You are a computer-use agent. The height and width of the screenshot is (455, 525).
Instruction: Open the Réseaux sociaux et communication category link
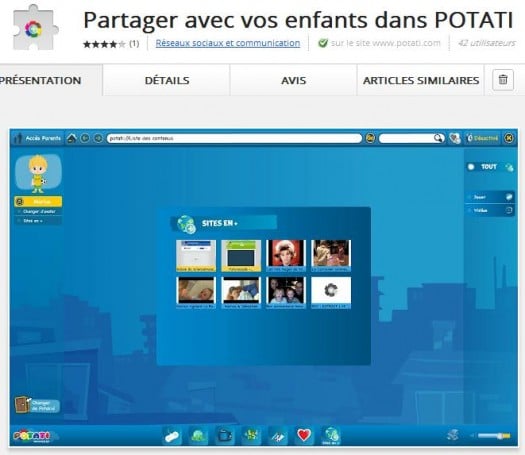point(228,43)
